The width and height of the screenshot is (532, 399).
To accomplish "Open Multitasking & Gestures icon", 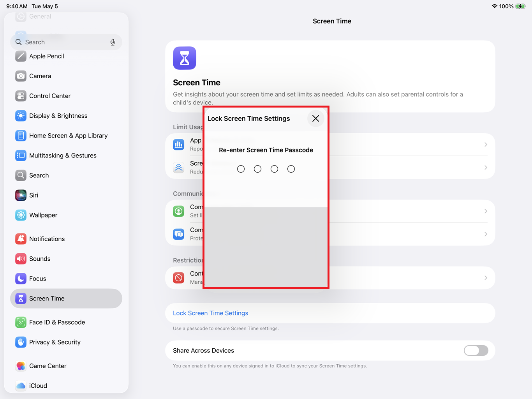I will click(21, 155).
